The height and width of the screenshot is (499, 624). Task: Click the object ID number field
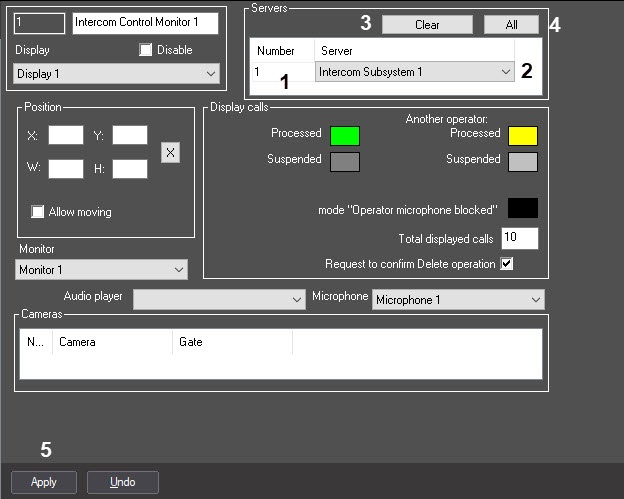(x=39, y=23)
